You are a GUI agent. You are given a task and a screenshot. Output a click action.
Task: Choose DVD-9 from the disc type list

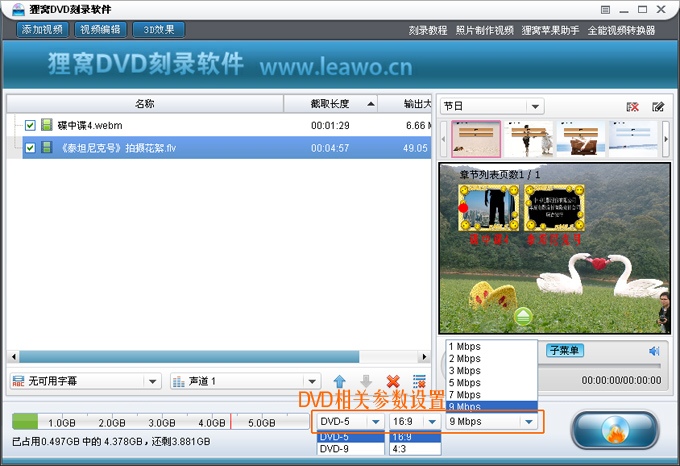[x=350, y=449]
